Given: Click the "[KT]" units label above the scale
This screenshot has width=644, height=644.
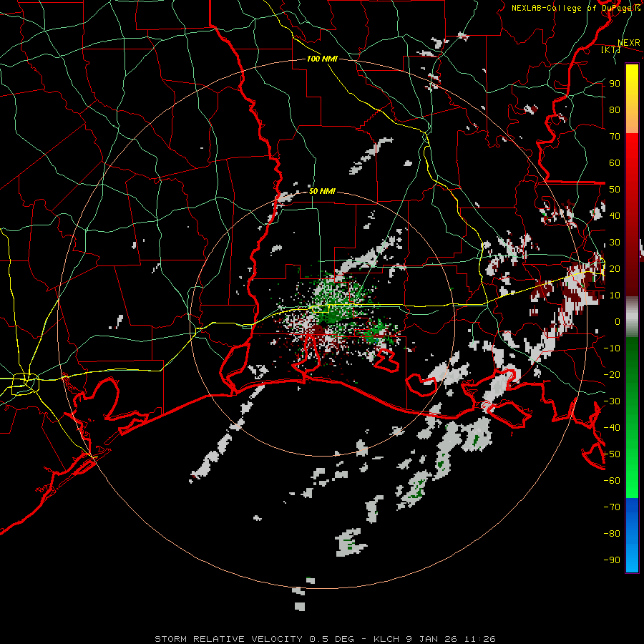Looking at the screenshot, I should click(x=611, y=50).
